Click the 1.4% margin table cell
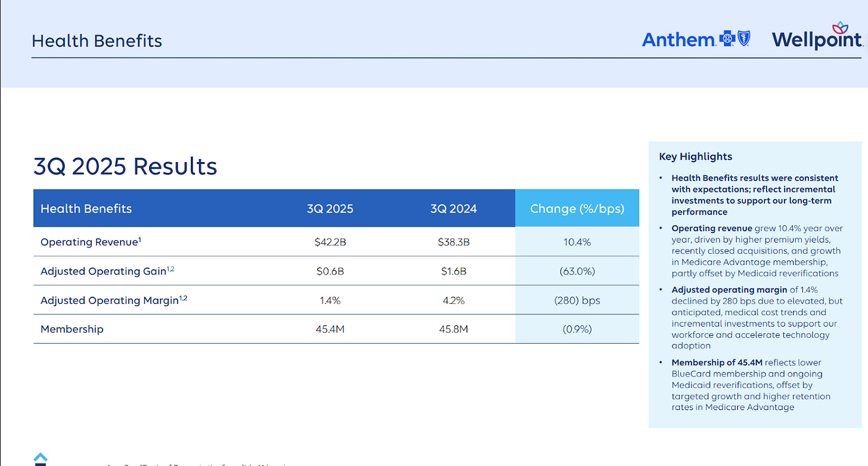The width and height of the screenshot is (868, 466). [x=330, y=301]
